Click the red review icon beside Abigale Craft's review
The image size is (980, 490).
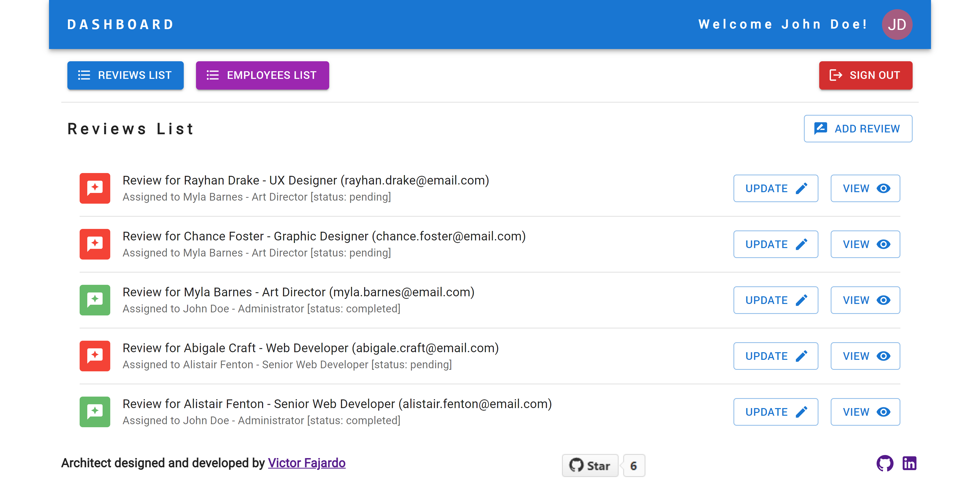coord(95,356)
